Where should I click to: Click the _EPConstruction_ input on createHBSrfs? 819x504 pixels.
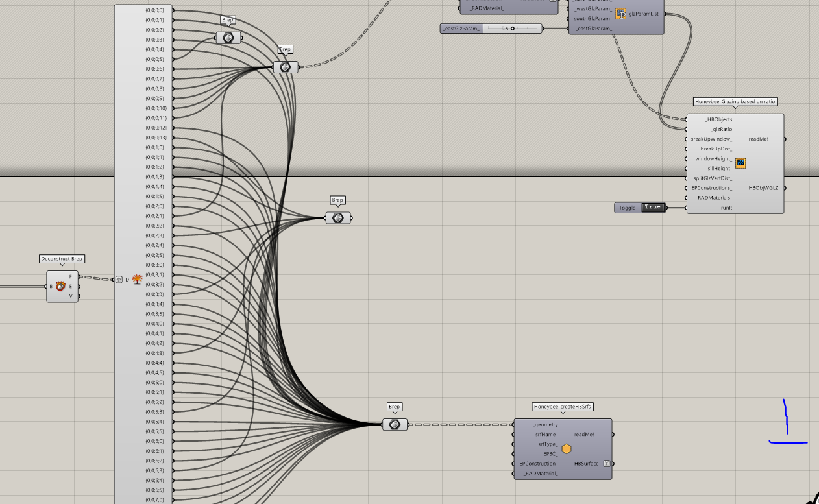click(537, 464)
